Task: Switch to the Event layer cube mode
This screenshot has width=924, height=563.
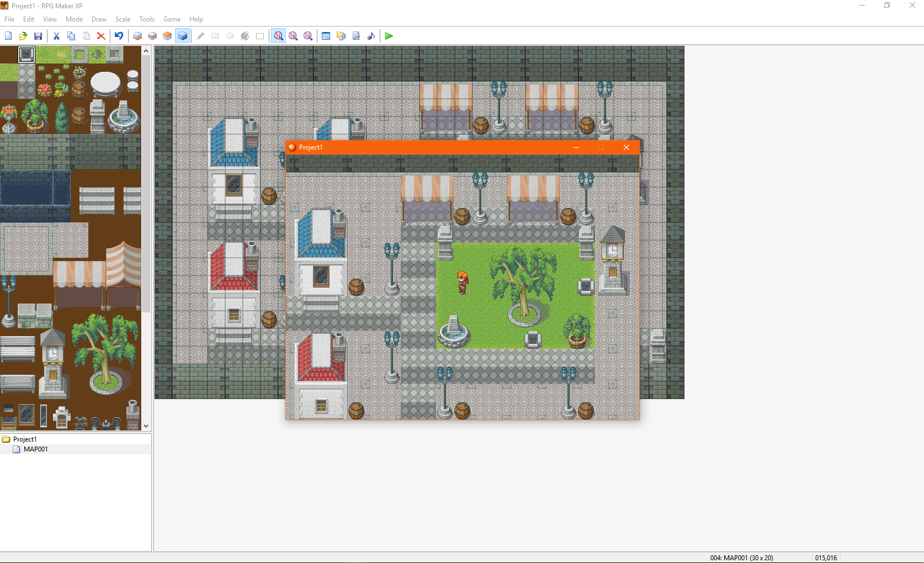Action: coord(183,36)
